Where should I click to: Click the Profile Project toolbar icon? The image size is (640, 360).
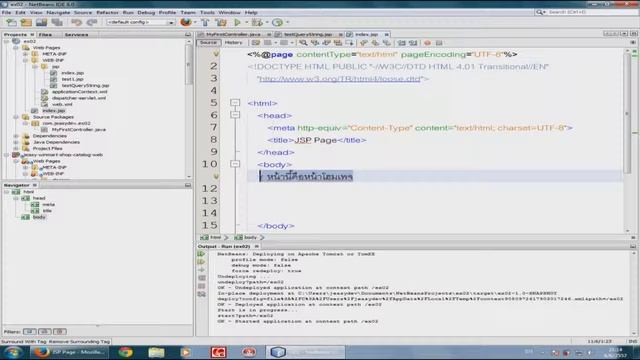(x=278, y=22)
